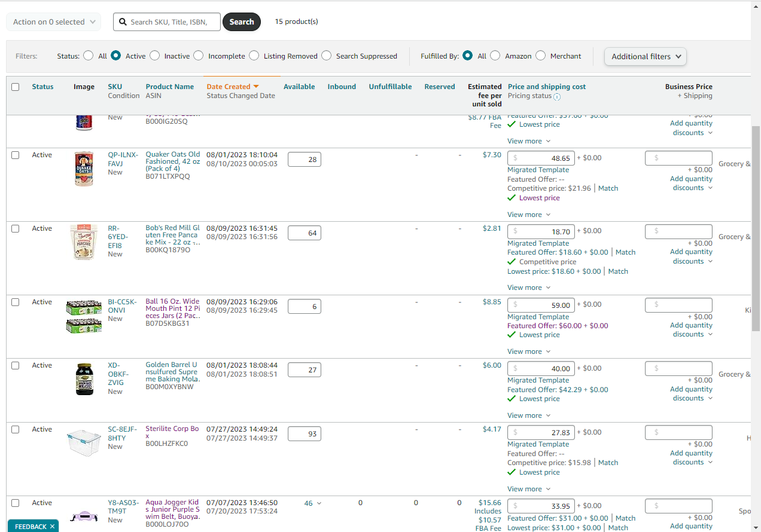The width and height of the screenshot is (761, 532).
Task: Select Fulfilled By All radio button
Action: (x=468, y=56)
